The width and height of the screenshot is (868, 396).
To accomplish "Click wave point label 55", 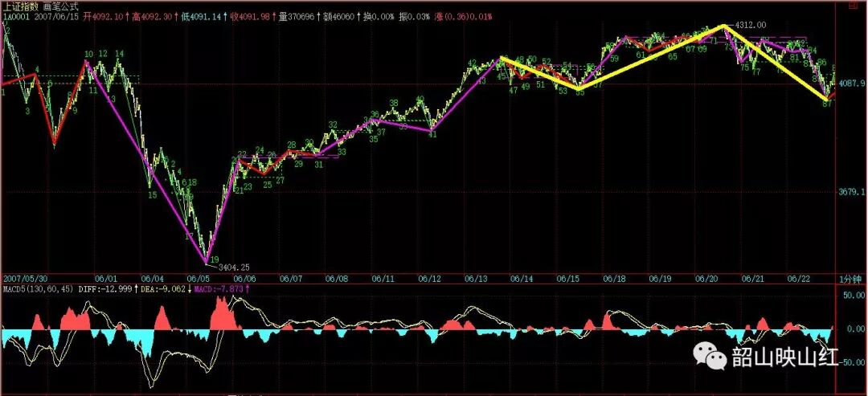I will [x=579, y=92].
